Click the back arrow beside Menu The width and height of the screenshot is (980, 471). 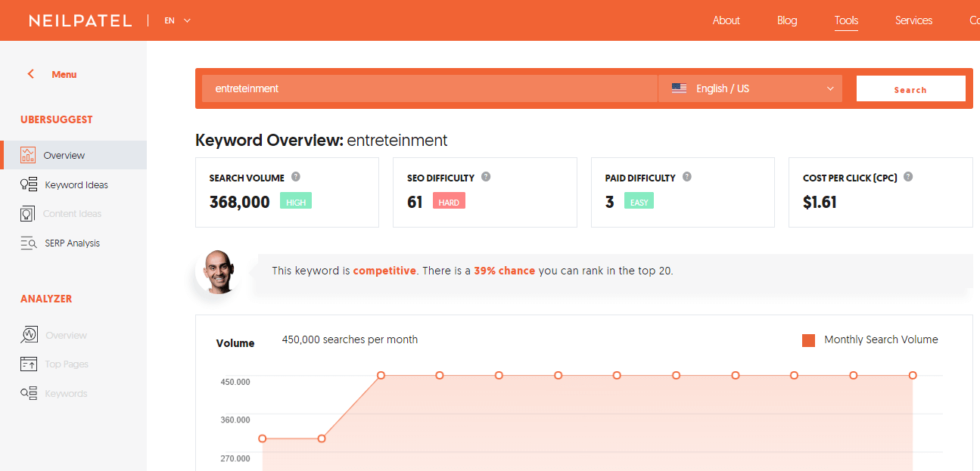pyautogui.click(x=31, y=74)
